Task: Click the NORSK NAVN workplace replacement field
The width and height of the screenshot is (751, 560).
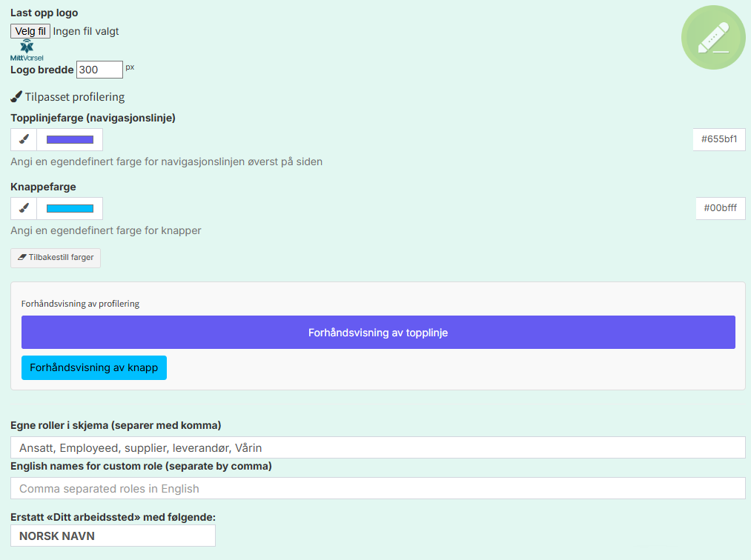Action: (x=113, y=536)
